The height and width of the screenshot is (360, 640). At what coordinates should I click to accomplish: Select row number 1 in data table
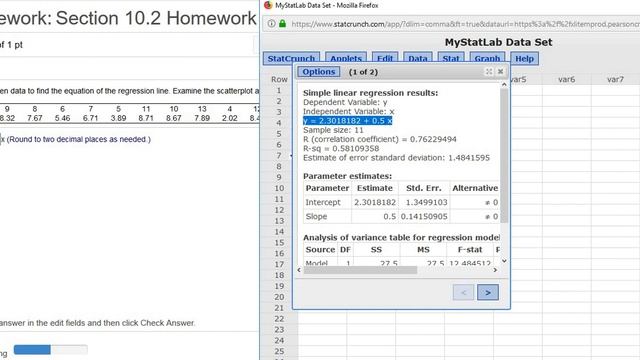tap(279, 90)
